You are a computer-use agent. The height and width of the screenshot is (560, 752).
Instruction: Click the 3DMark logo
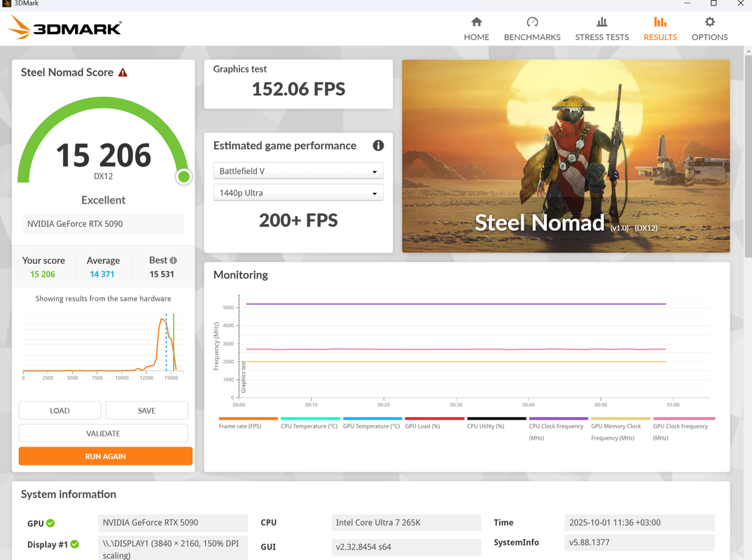point(65,27)
